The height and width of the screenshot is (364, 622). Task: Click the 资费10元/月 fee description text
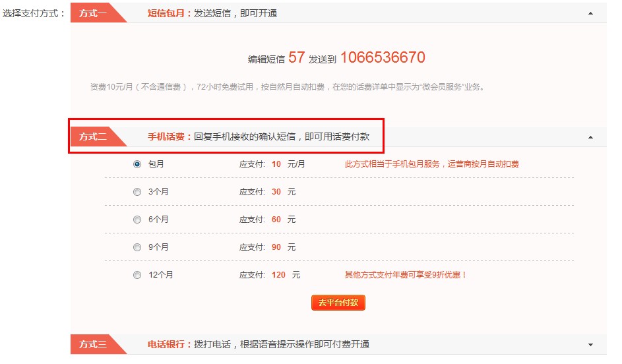(287, 87)
